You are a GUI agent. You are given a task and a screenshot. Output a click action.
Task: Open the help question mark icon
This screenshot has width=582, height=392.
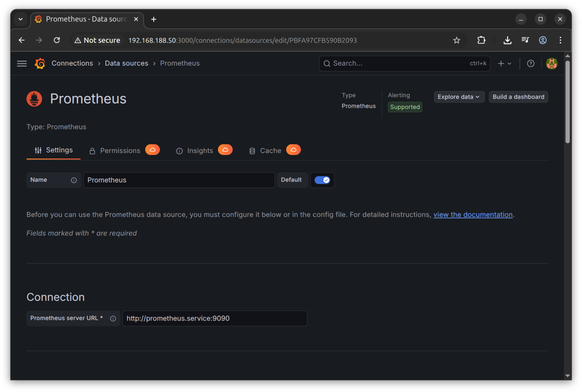(x=531, y=64)
